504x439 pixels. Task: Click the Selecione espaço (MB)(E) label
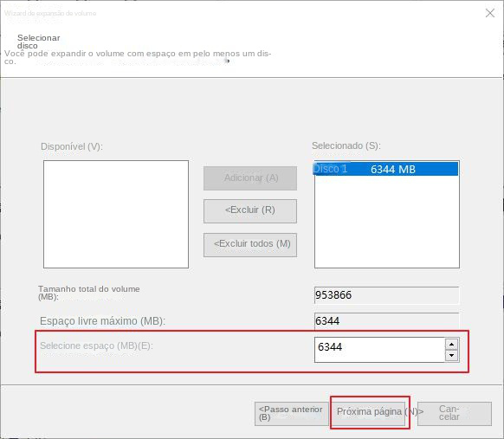point(96,345)
